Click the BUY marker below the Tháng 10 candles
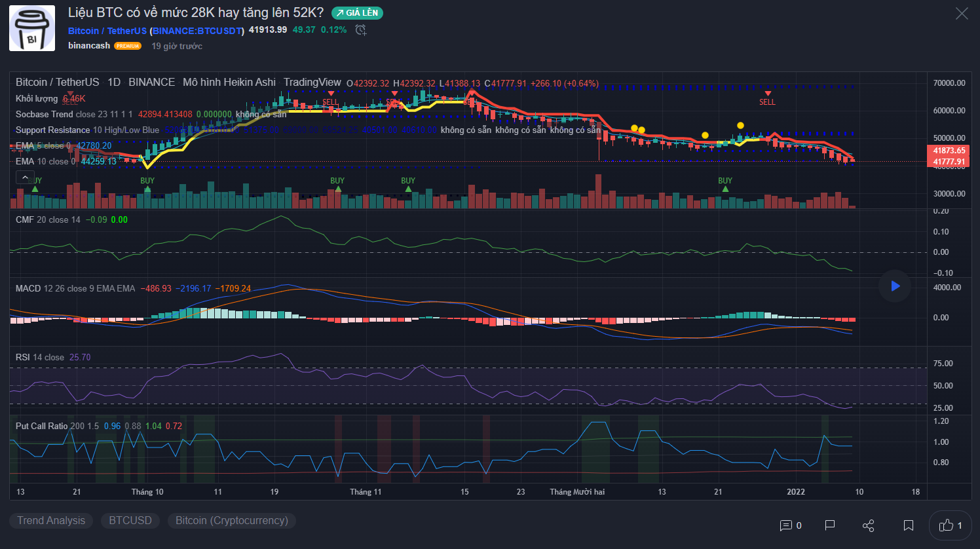Image resolution: width=980 pixels, height=549 pixels. [147, 185]
